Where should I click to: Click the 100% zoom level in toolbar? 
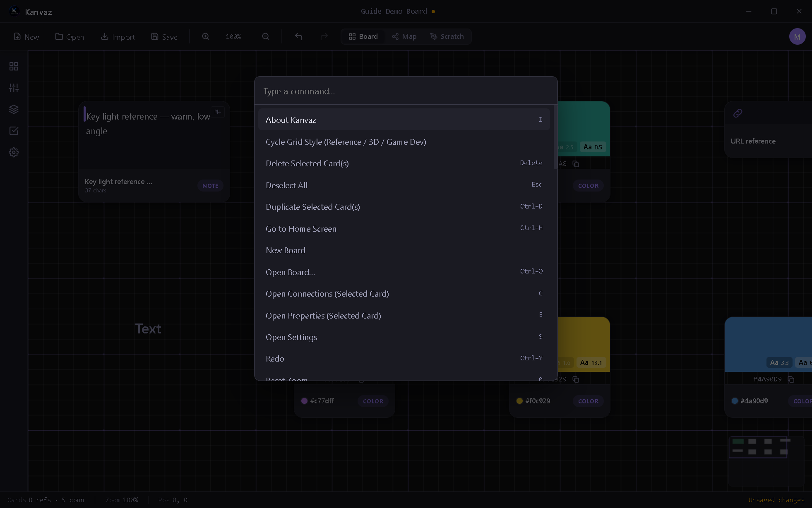pyautogui.click(x=233, y=37)
